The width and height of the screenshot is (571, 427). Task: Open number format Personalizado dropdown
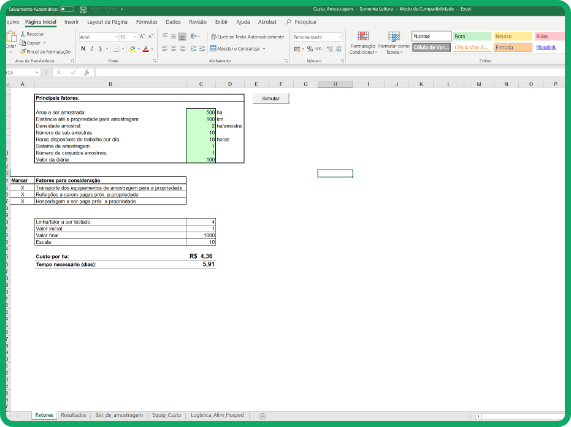coord(340,37)
